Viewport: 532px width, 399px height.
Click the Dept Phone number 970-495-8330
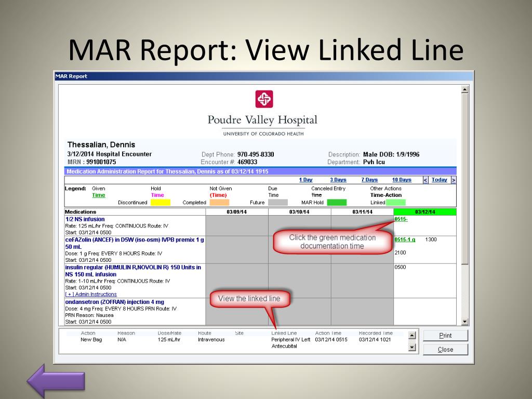256,155
